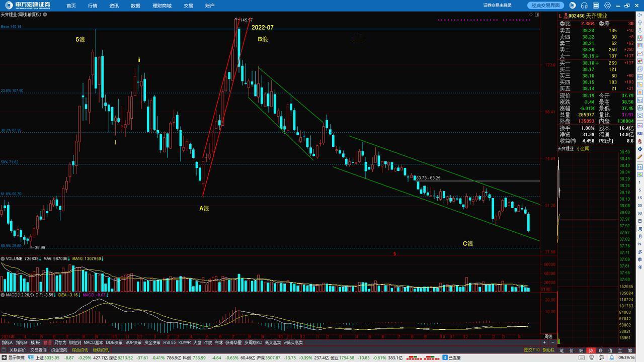Click the 交易查询 button

[38, 350]
